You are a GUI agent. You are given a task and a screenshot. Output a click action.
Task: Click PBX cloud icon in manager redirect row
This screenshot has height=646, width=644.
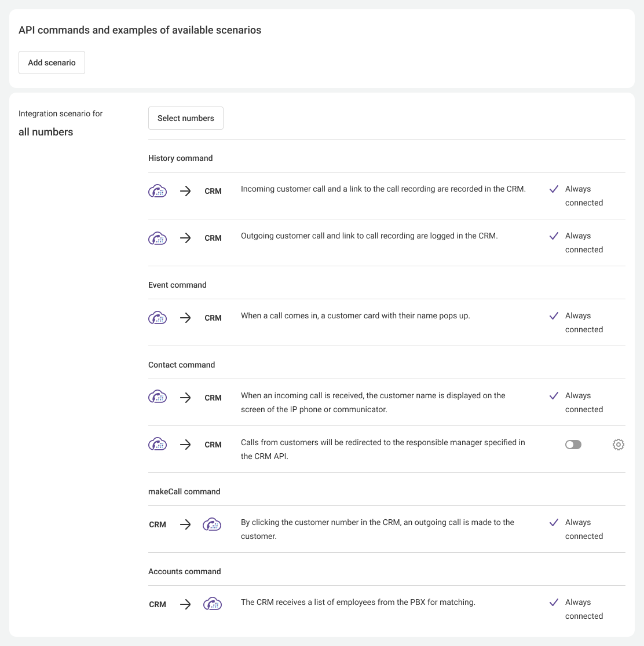tap(158, 445)
